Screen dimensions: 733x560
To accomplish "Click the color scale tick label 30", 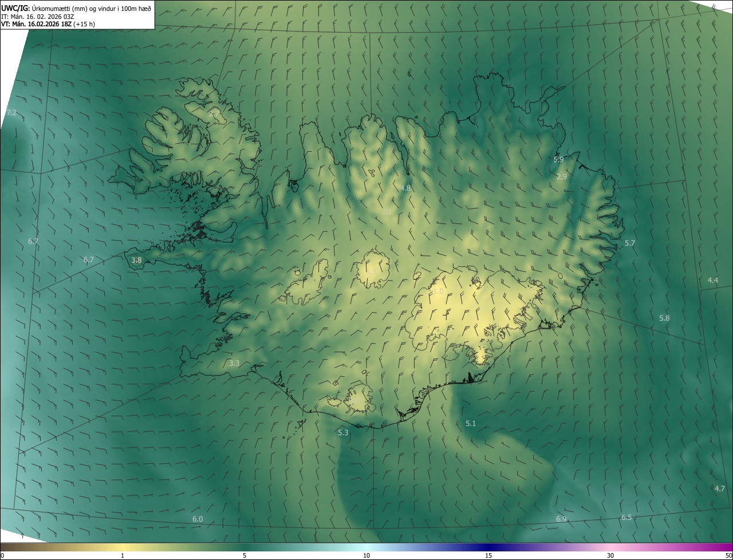I will point(610,555).
